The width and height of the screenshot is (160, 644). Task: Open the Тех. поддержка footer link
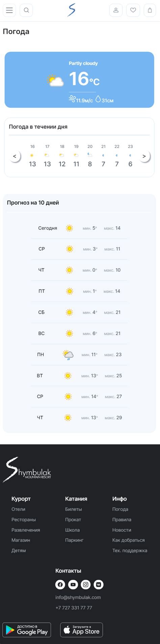click(x=130, y=550)
